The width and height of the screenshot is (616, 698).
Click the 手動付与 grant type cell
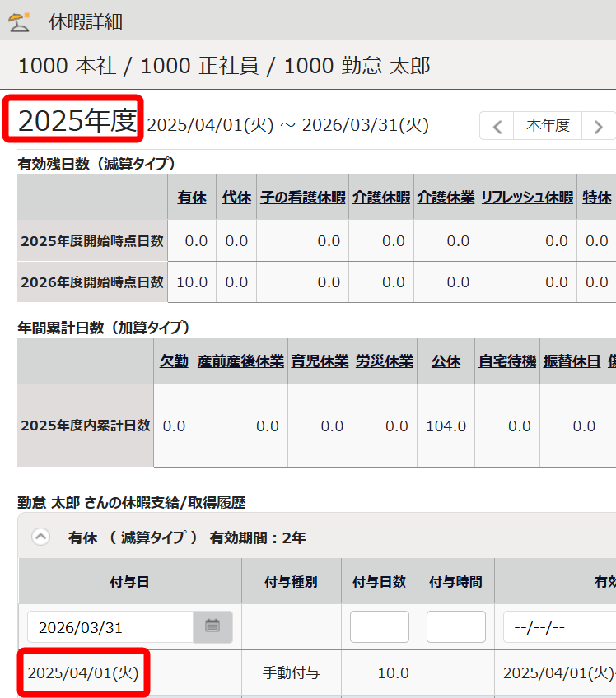pos(292,672)
